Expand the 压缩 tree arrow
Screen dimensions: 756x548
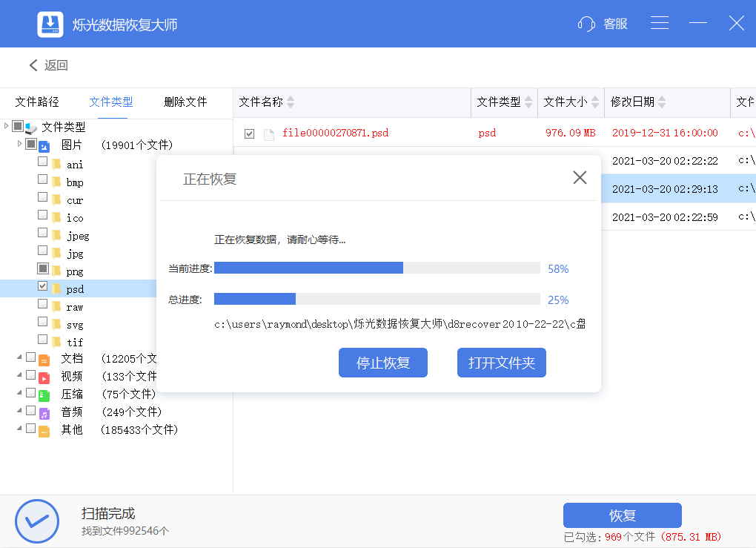pos(19,393)
